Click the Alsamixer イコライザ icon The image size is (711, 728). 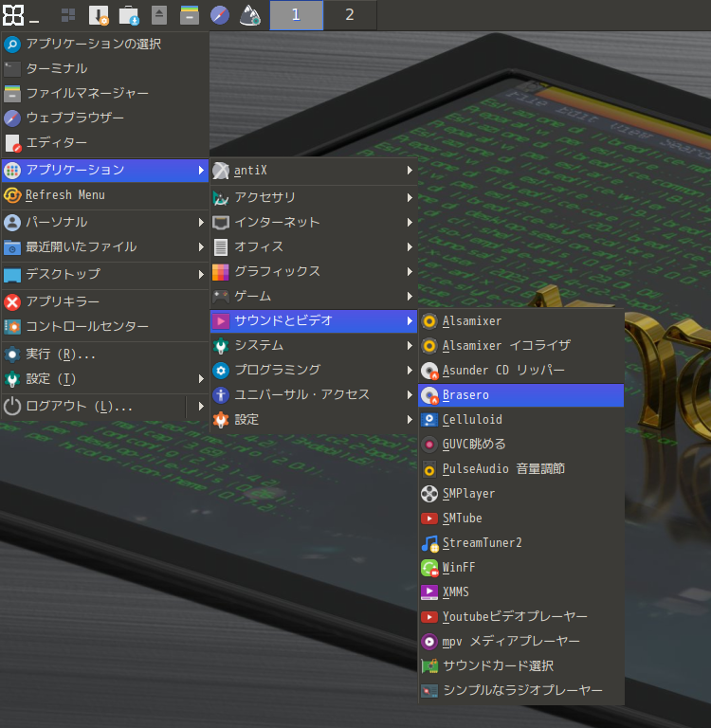[429, 346]
